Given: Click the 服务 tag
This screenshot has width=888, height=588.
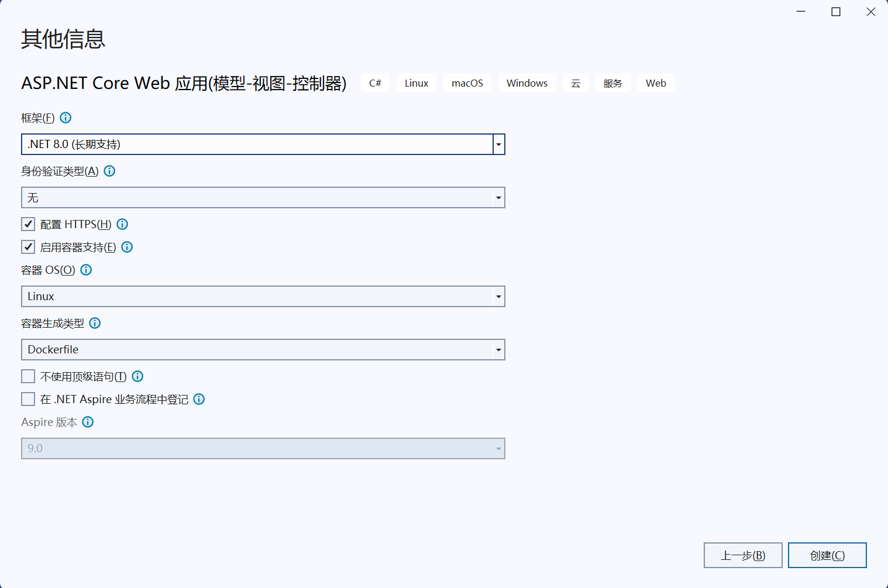Looking at the screenshot, I should [613, 83].
